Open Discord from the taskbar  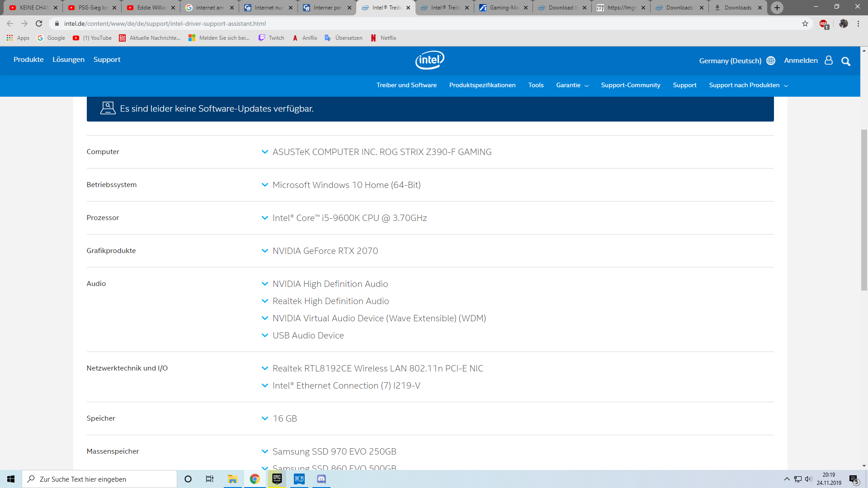321,479
